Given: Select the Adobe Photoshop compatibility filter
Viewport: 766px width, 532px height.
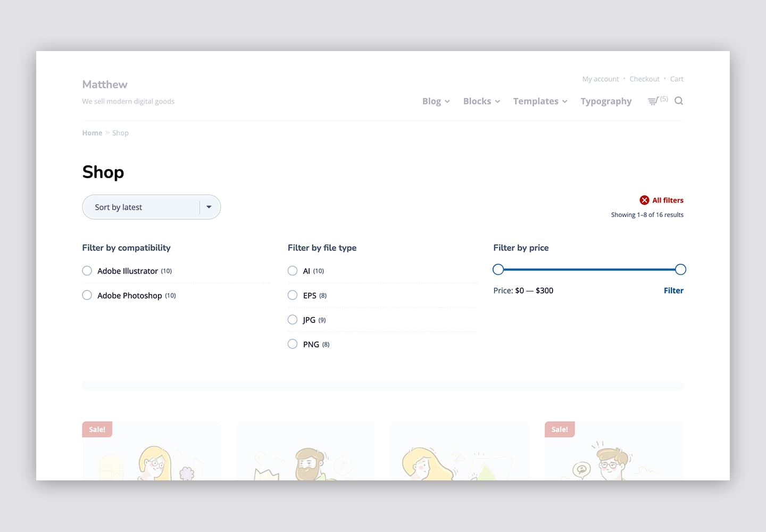Looking at the screenshot, I should pyautogui.click(x=87, y=295).
